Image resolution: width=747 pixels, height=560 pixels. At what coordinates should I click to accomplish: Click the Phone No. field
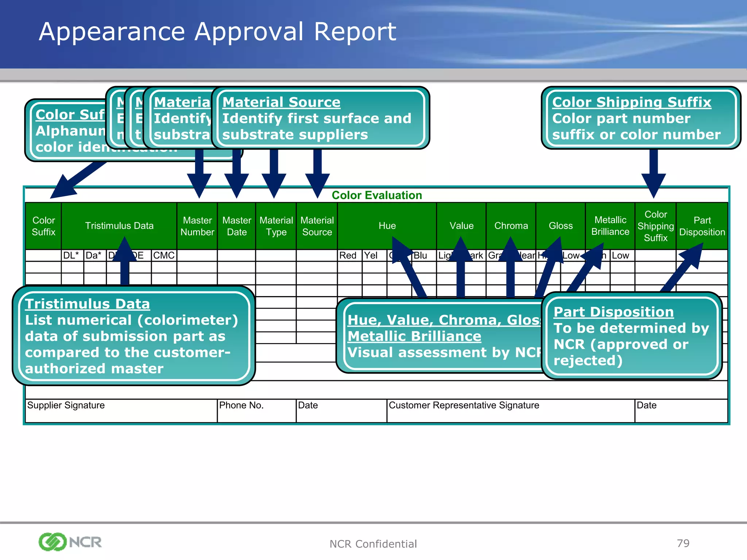point(257,411)
